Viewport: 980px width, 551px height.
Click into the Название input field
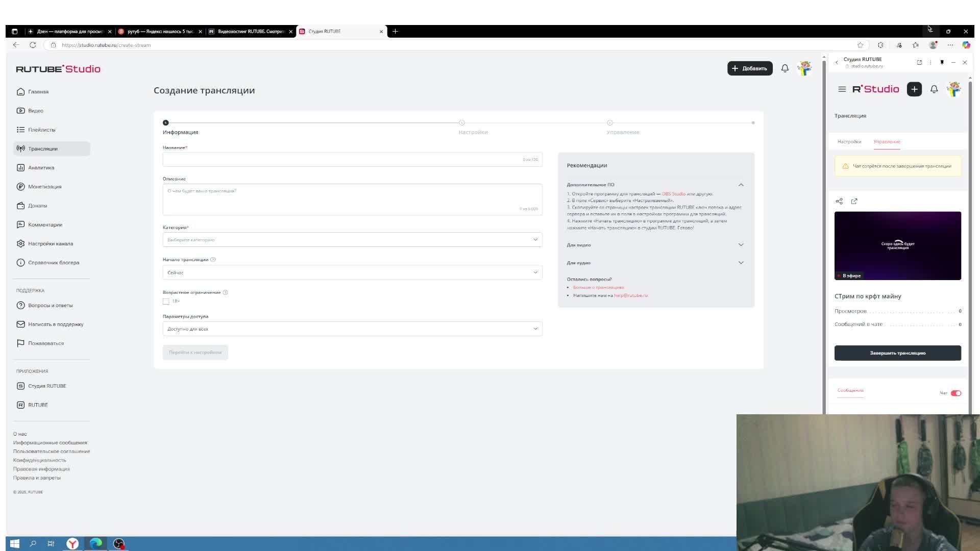pyautogui.click(x=352, y=160)
